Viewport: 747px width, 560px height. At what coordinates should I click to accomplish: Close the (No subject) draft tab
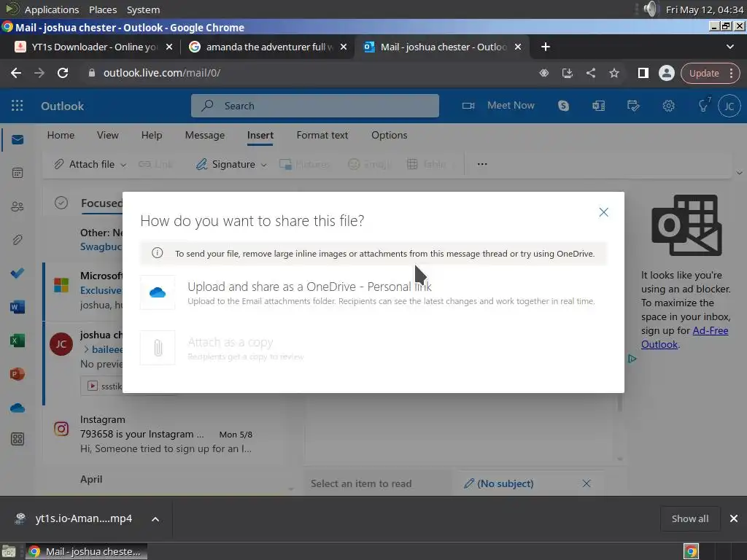(x=587, y=483)
